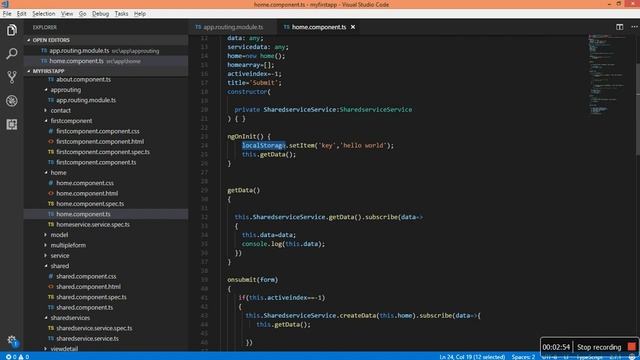Open the Selection menu

(x=44, y=13)
